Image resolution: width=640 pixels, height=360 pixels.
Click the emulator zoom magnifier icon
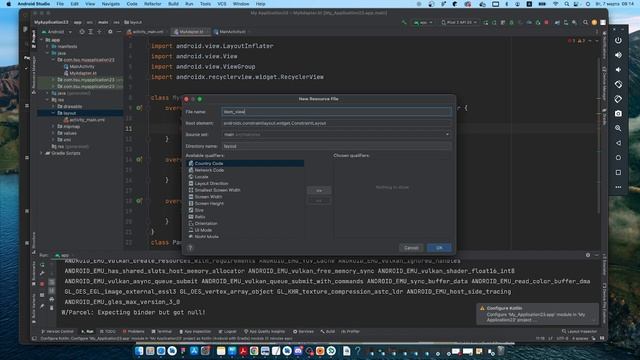click(618, 128)
